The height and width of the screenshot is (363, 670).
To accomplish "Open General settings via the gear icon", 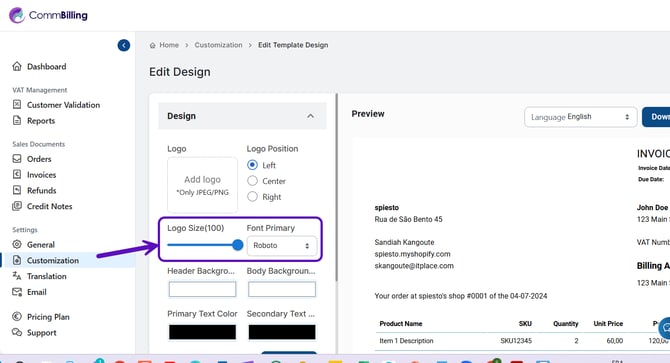I will coord(17,244).
